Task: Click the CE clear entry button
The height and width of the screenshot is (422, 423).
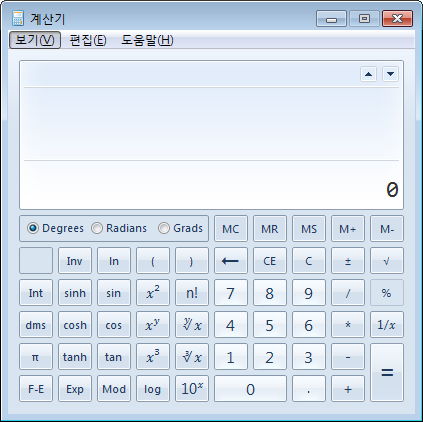Action: pos(270,261)
